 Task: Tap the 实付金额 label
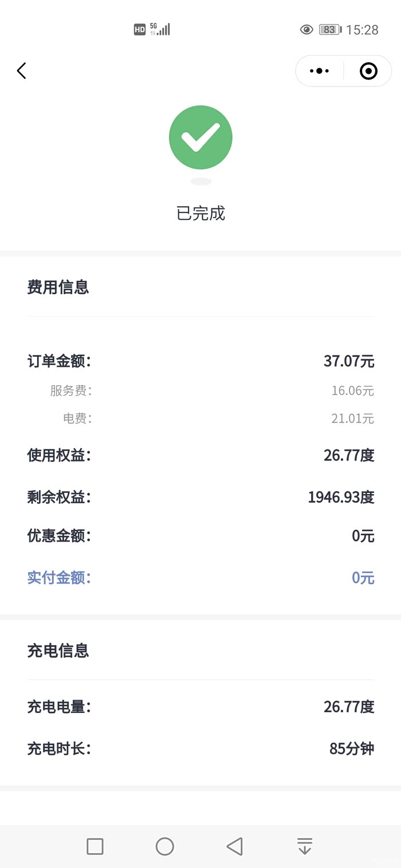point(59,577)
